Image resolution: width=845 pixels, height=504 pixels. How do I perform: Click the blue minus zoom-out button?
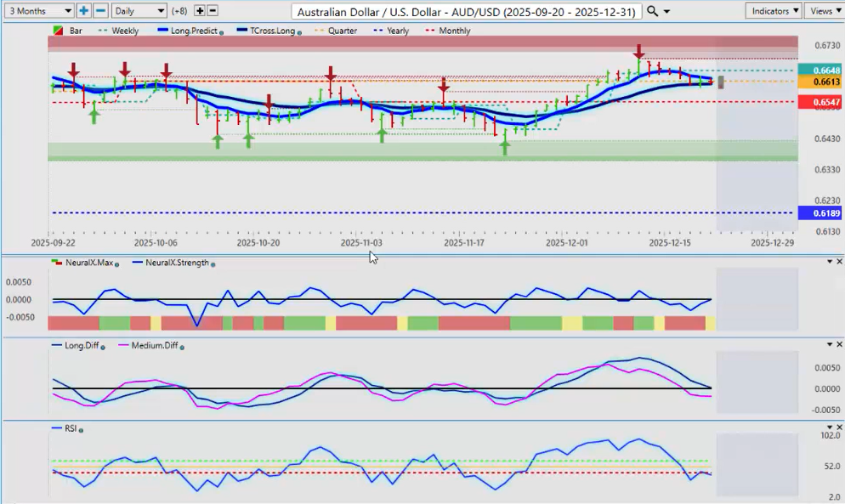(x=100, y=11)
